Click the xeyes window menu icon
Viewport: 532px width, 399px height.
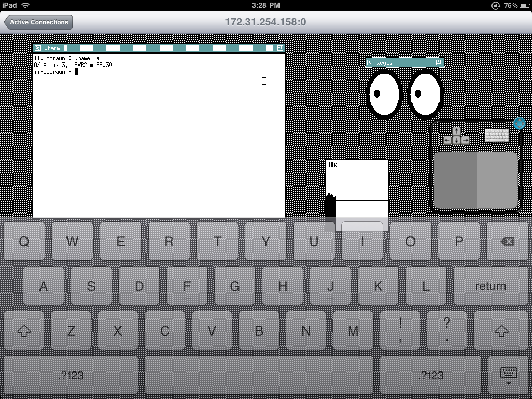click(370, 63)
